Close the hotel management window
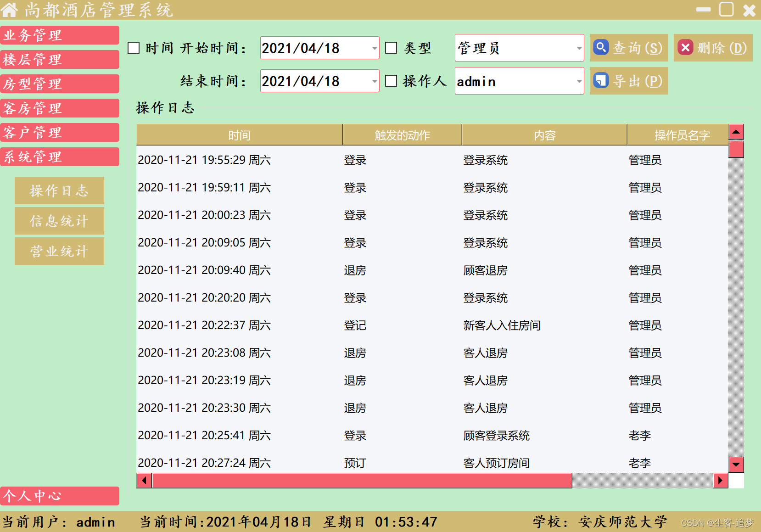This screenshot has width=761, height=532. (x=750, y=10)
